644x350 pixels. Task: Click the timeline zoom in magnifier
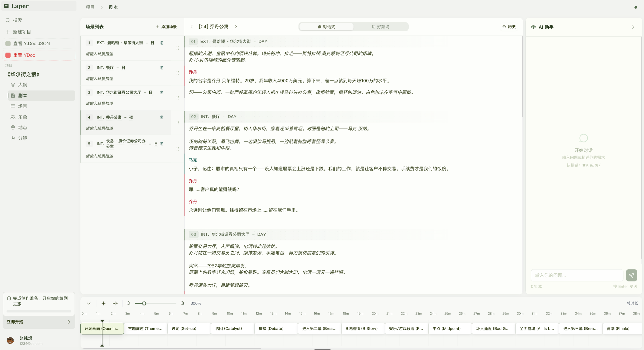tap(183, 303)
